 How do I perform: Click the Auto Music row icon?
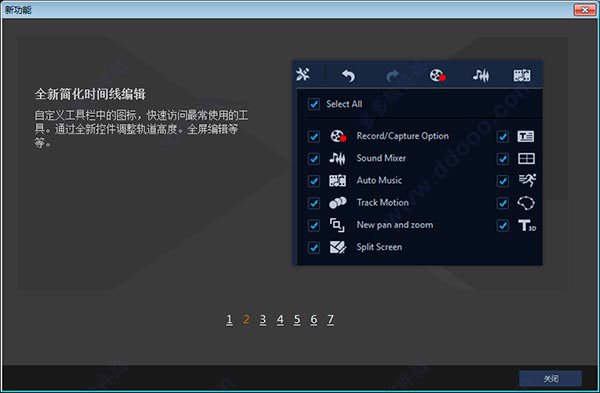tap(338, 181)
